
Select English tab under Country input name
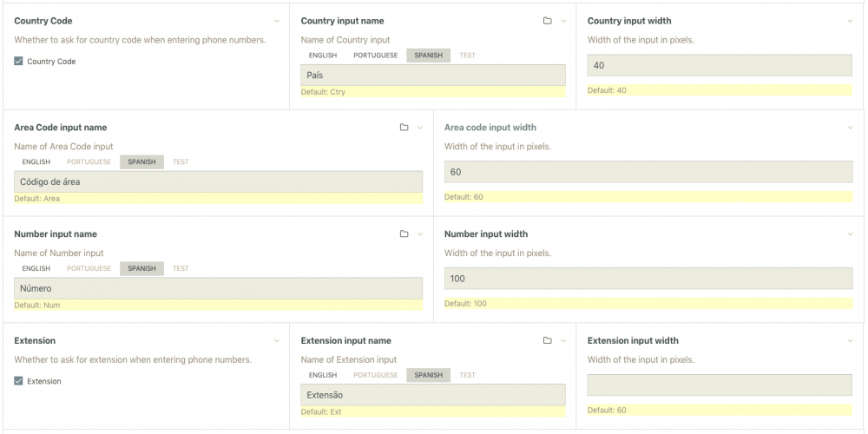(322, 56)
